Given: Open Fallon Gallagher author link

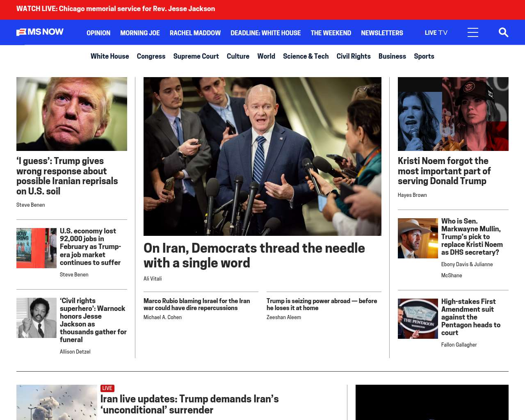Looking at the screenshot, I should (x=459, y=345).
